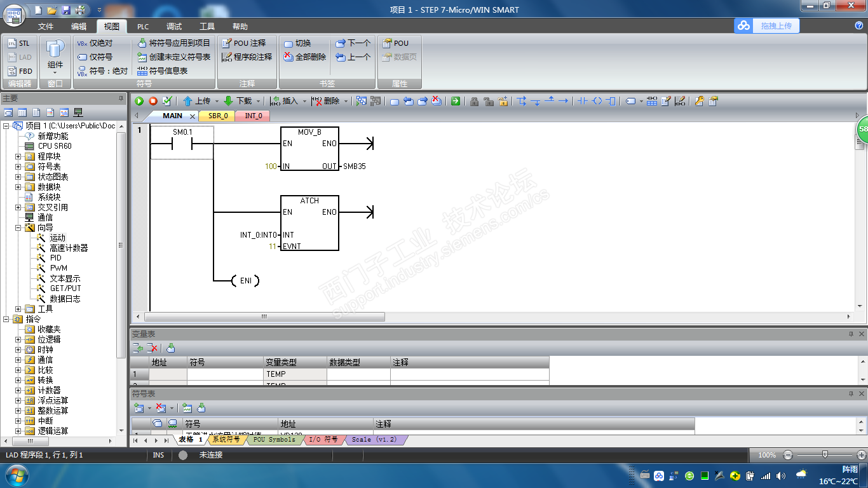Select 符号：绝对 addressing display
The width and height of the screenshot is (868, 488).
102,71
